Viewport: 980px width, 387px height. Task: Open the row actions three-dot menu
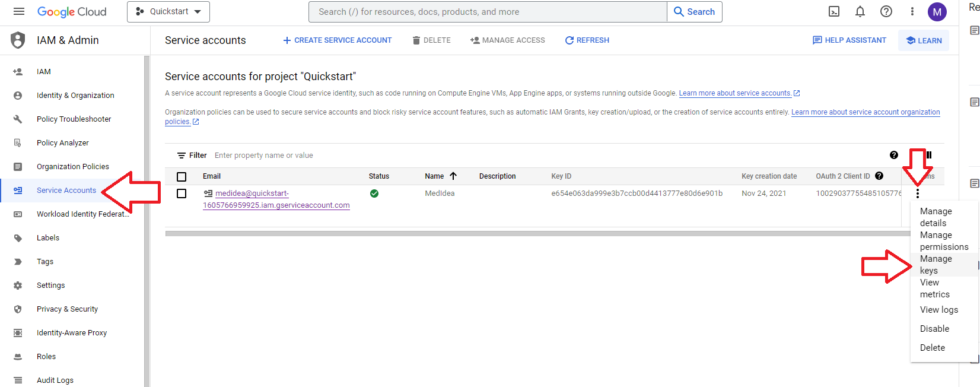tap(918, 193)
